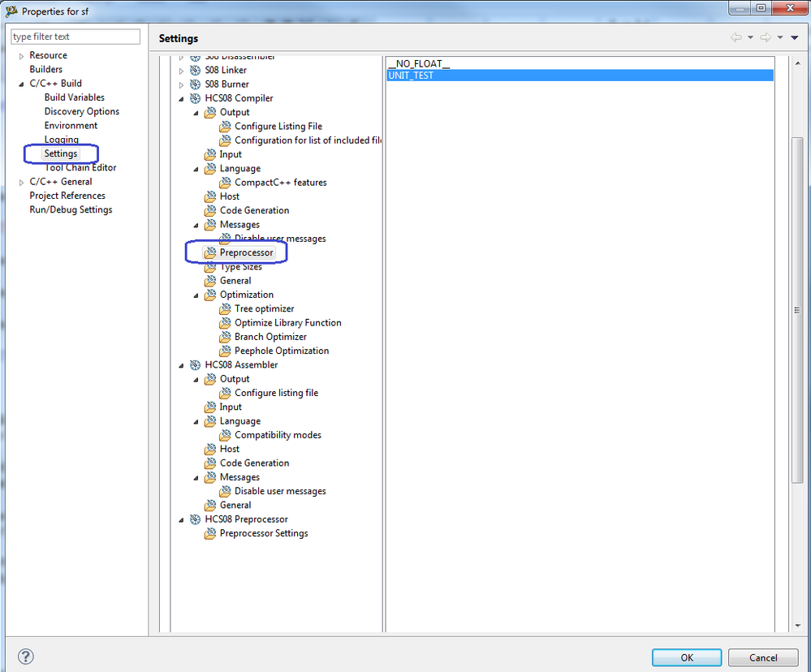
Task: Click the Branch Optimizer folder icon
Action: tap(225, 337)
